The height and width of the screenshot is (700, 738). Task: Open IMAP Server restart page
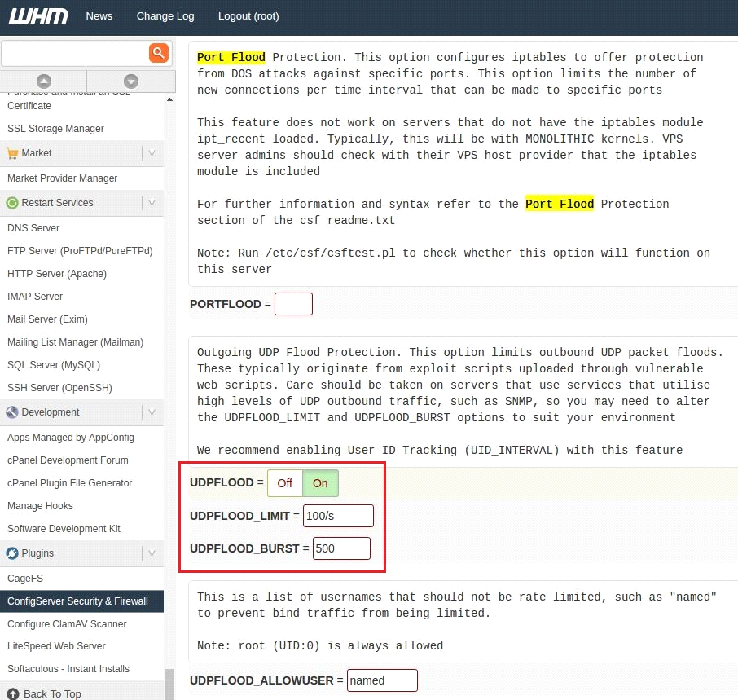tap(35, 297)
